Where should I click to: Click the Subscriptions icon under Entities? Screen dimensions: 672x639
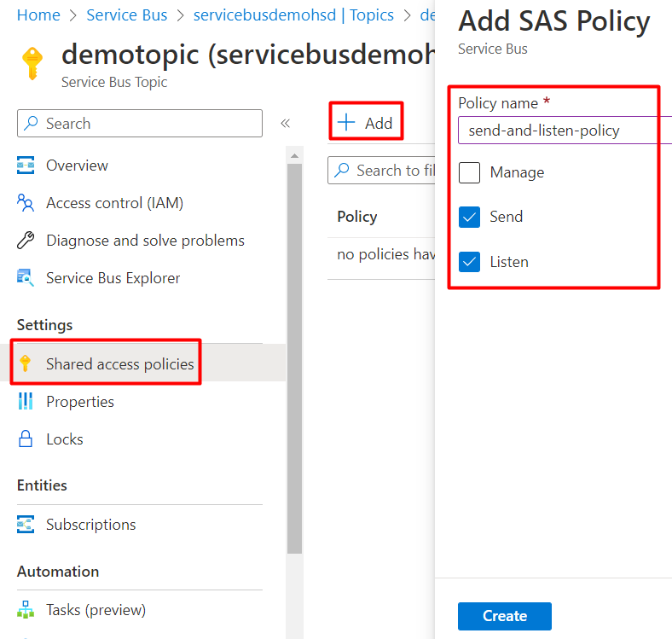click(x=26, y=525)
